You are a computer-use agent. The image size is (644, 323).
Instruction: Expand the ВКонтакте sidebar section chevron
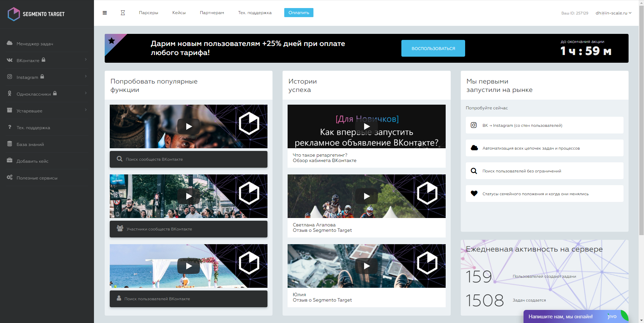(x=86, y=59)
